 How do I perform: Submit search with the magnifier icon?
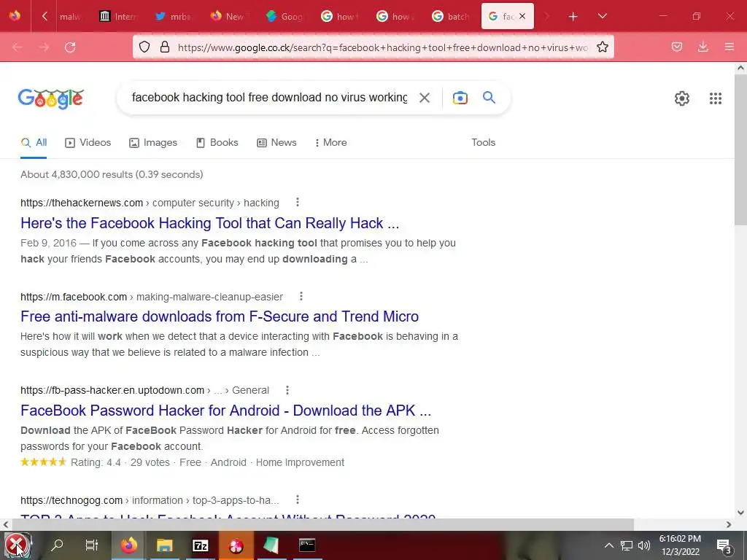point(489,97)
